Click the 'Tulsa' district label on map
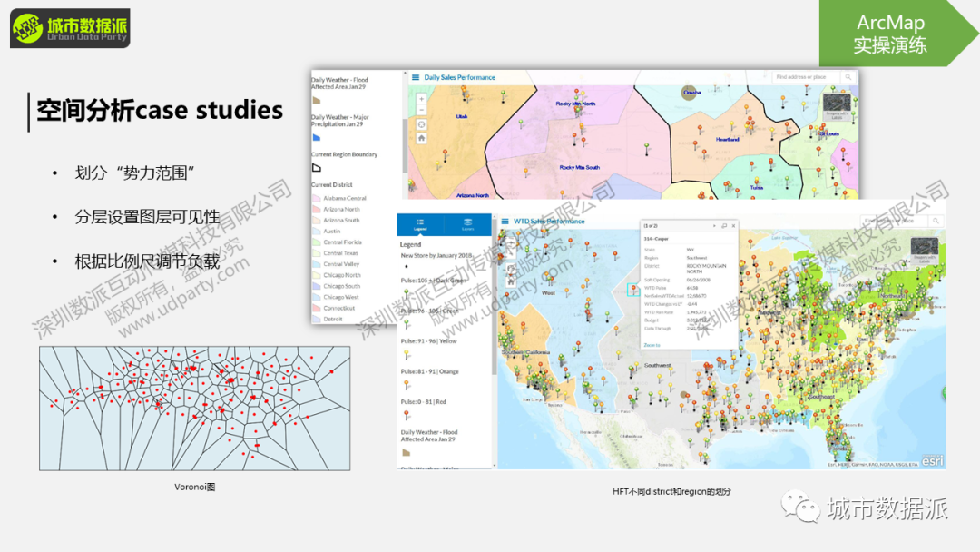The width and height of the screenshot is (980, 552). [756, 188]
